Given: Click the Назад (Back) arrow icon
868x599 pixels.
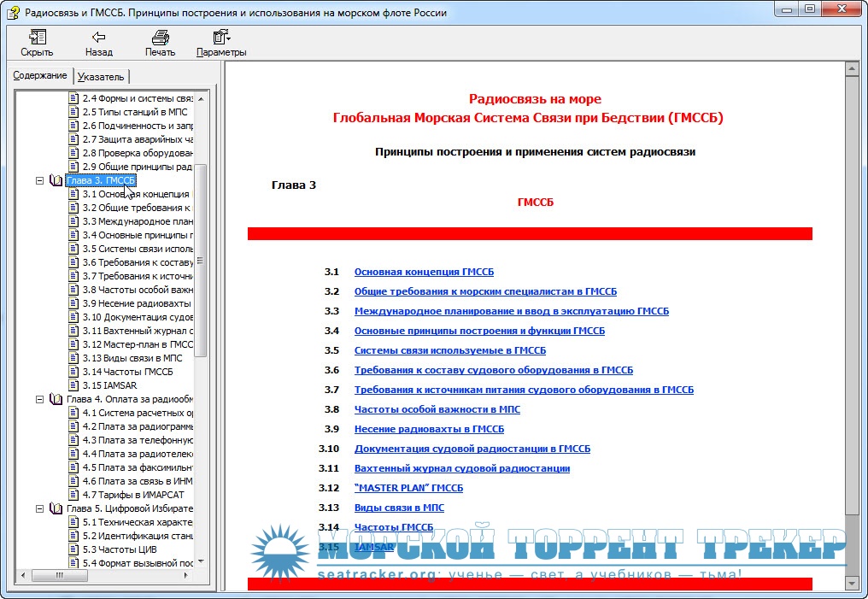Looking at the screenshot, I should [98, 37].
